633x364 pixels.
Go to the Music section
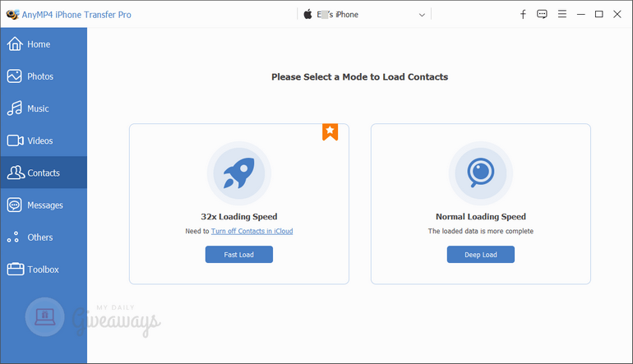(44, 108)
